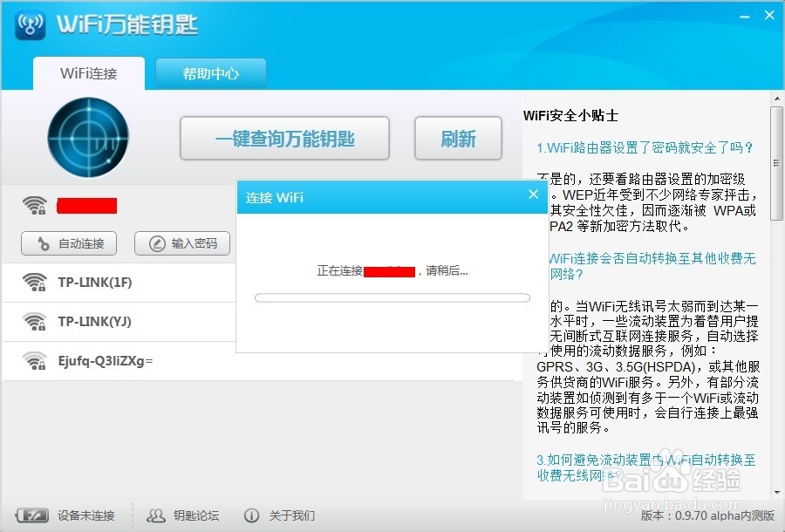Click the 钥匙论坛 people icon
The height and width of the screenshot is (532, 785).
(x=156, y=515)
